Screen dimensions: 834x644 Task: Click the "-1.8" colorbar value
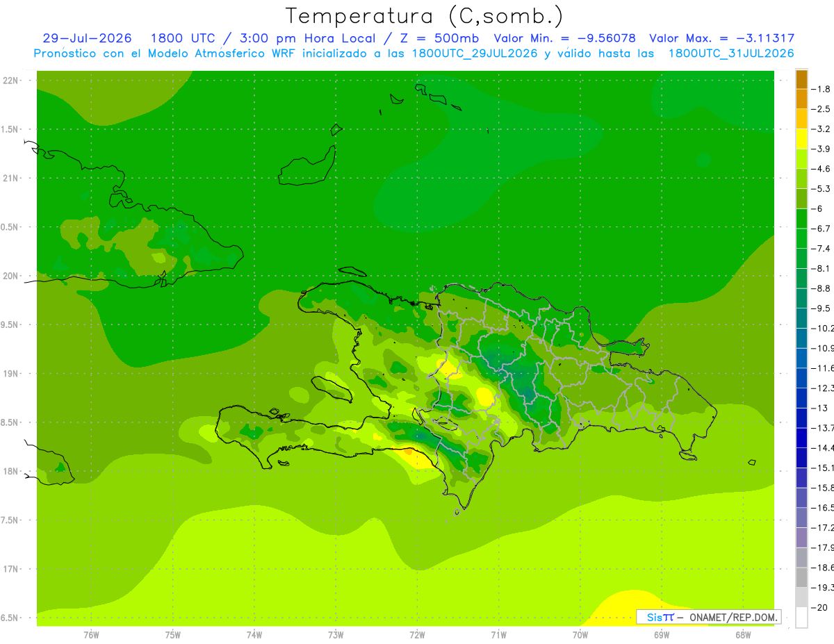821,89
